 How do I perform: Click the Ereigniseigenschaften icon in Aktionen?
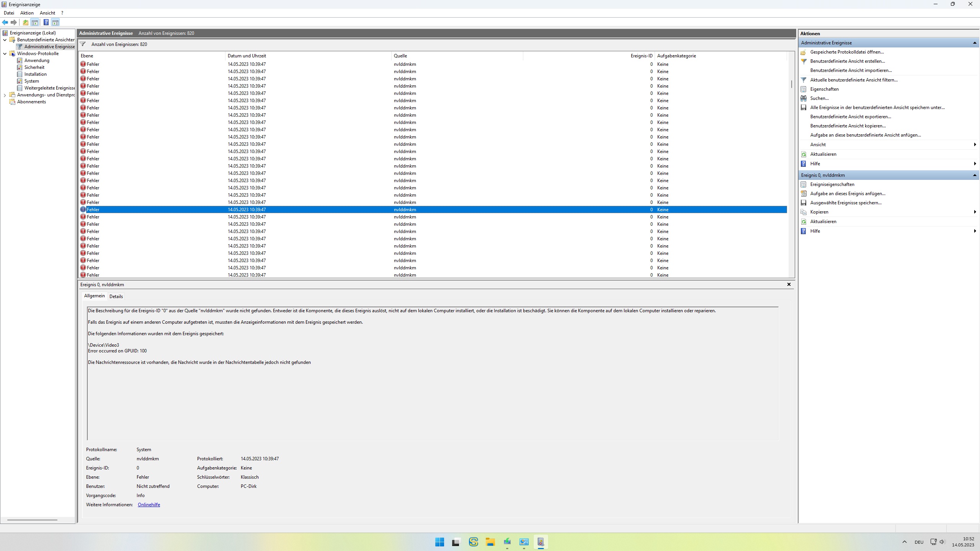pos(804,184)
